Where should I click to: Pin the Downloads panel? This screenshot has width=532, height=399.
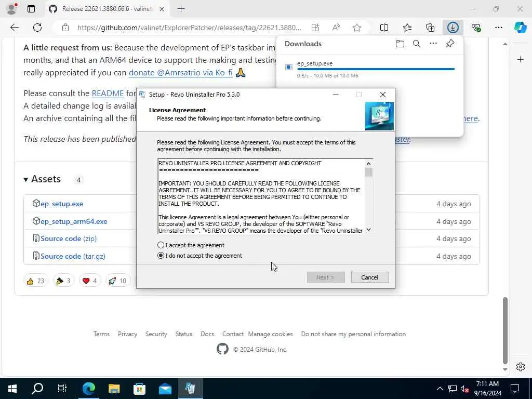pyautogui.click(x=450, y=44)
